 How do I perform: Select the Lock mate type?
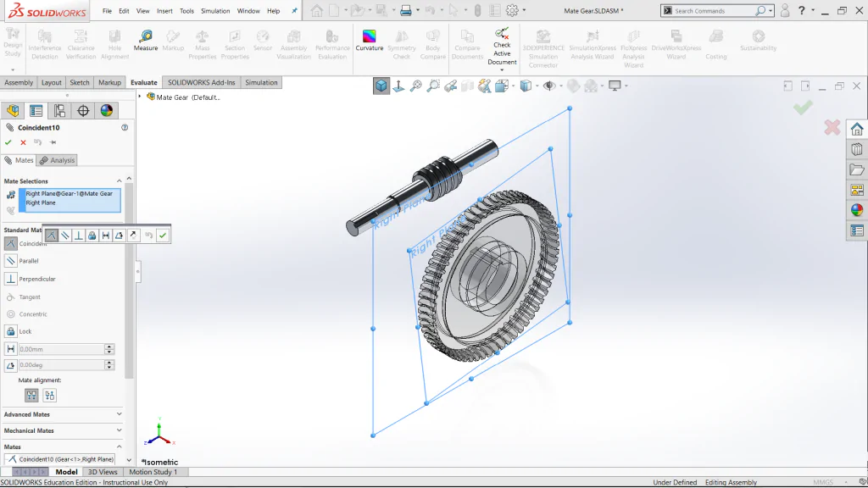tap(10, 331)
